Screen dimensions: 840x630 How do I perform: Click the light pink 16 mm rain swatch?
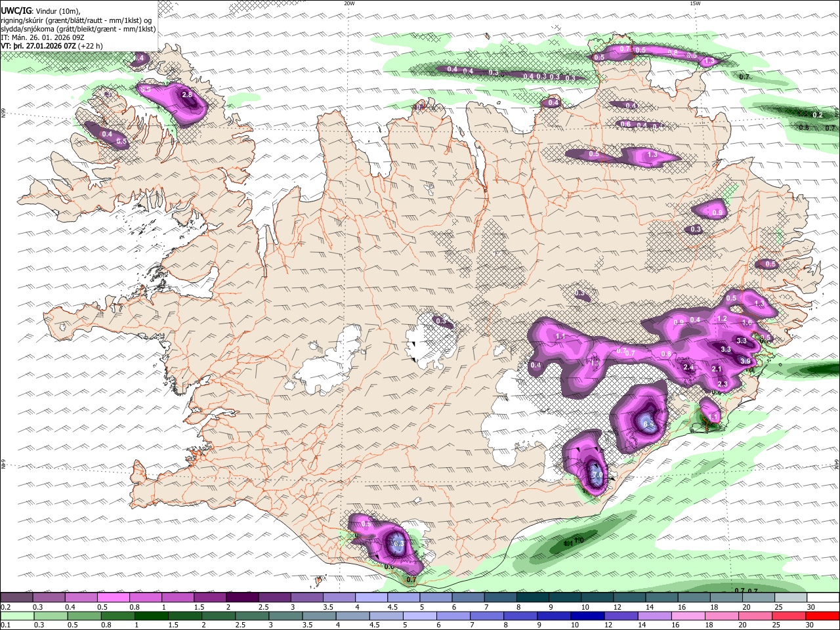coord(688,616)
